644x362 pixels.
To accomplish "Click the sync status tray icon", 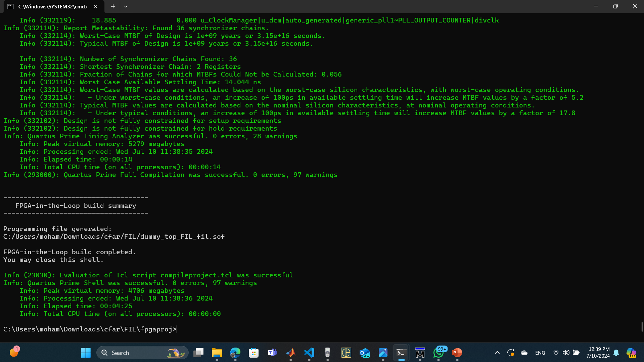I will [511, 353].
